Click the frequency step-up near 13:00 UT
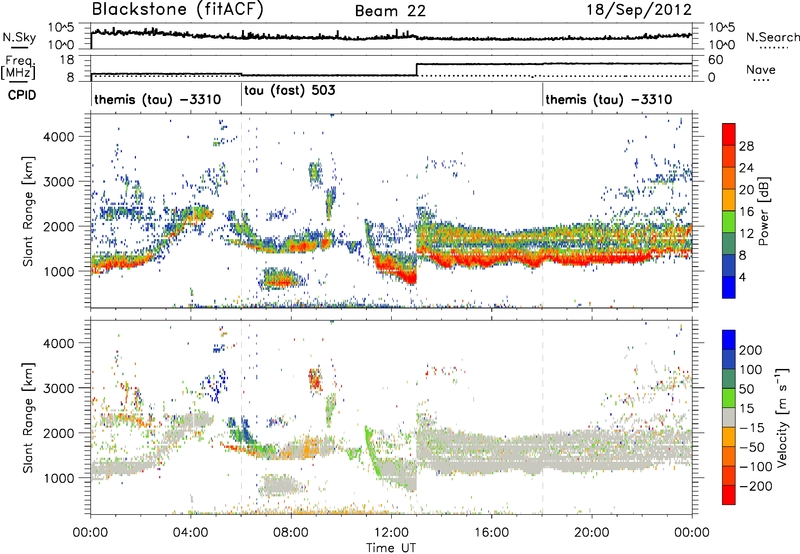 pos(417,69)
